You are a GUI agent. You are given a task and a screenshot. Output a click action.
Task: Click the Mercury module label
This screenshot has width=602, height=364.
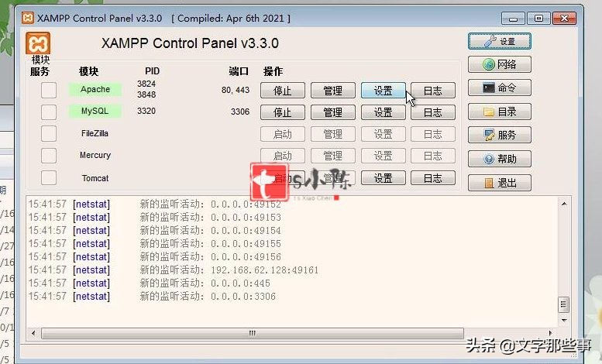[95, 155]
